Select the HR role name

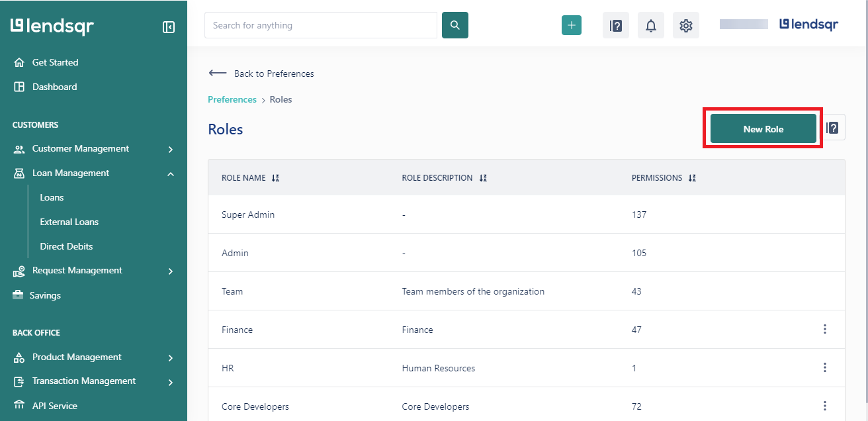[228, 368]
